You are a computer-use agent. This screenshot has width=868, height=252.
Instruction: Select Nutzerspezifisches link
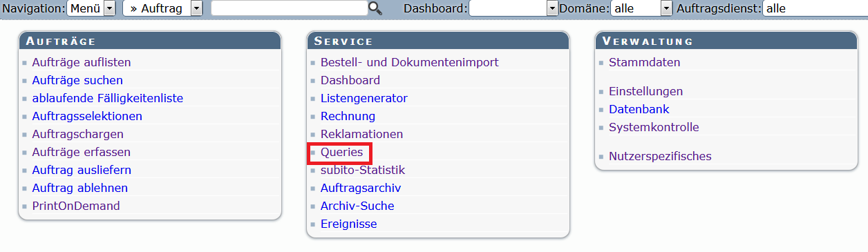pyautogui.click(x=660, y=156)
